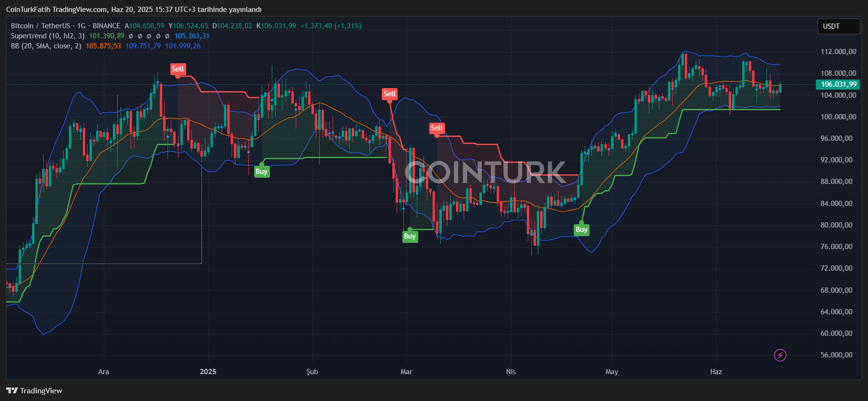
Task: Select the Buy signal label from early March
Action: pos(410,236)
